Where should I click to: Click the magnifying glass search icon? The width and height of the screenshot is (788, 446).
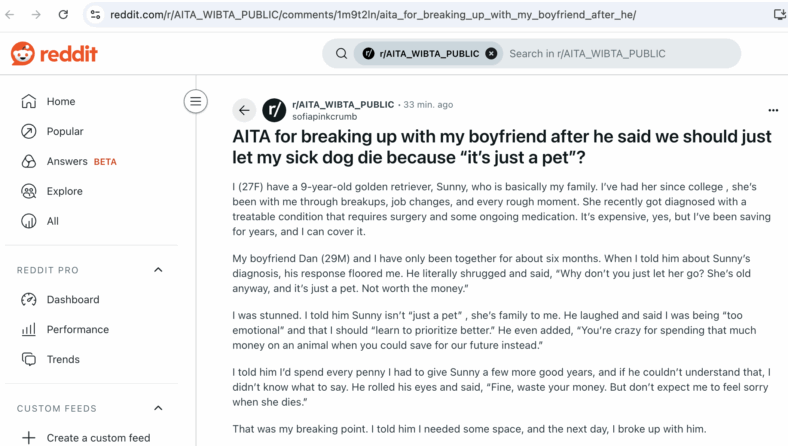(x=341, y=54)
